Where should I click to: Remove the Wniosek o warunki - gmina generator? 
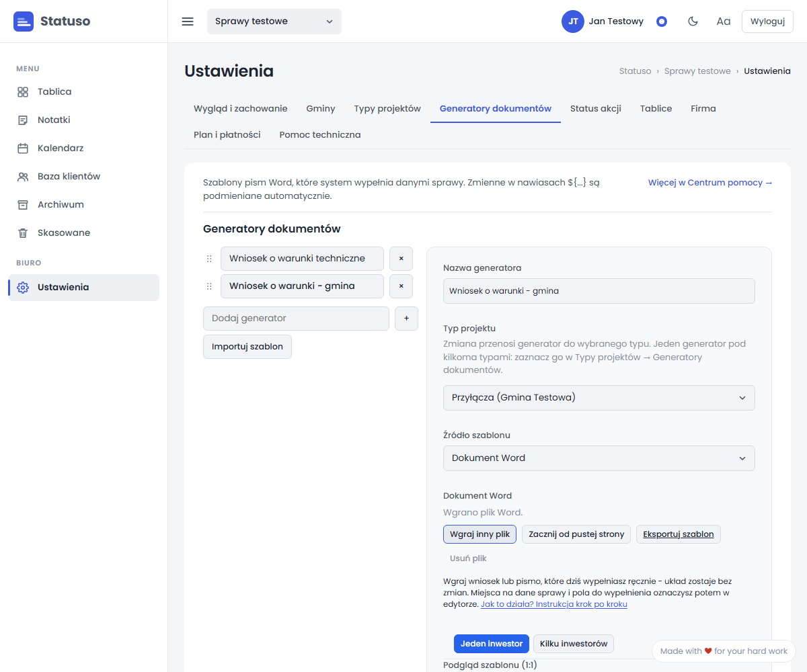(x=401, y=286)
